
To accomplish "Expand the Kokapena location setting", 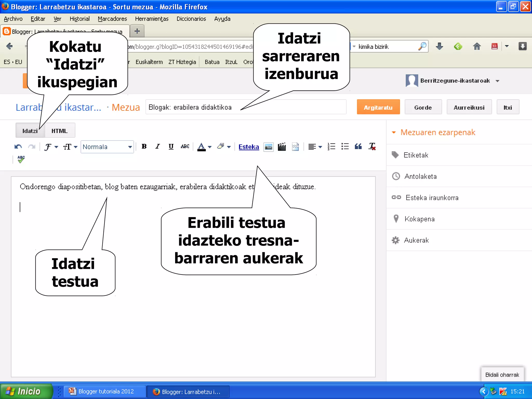I will pyautogui.click(x=459, y=219).
